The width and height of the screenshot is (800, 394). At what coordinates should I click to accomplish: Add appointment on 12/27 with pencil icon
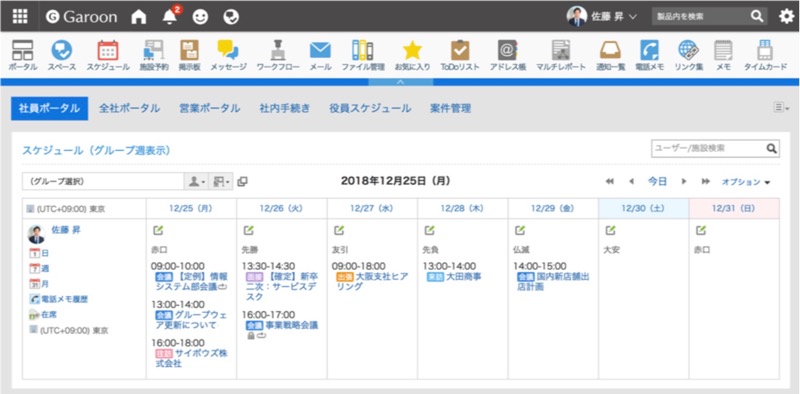tap(339, 231)
